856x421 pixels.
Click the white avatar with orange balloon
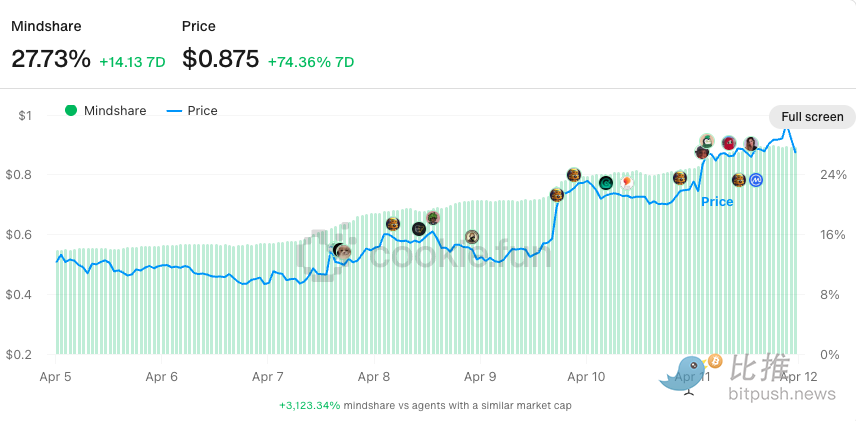627,182
